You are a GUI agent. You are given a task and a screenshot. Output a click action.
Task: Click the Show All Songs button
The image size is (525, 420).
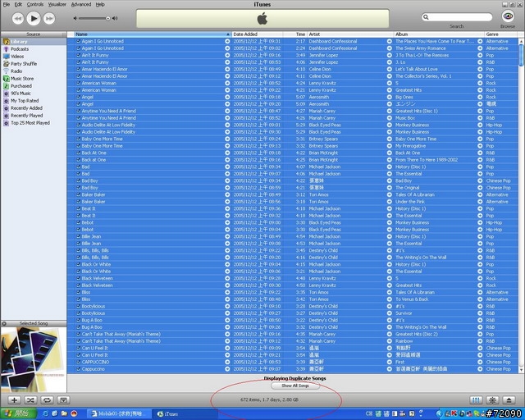(x=295, y=386)
